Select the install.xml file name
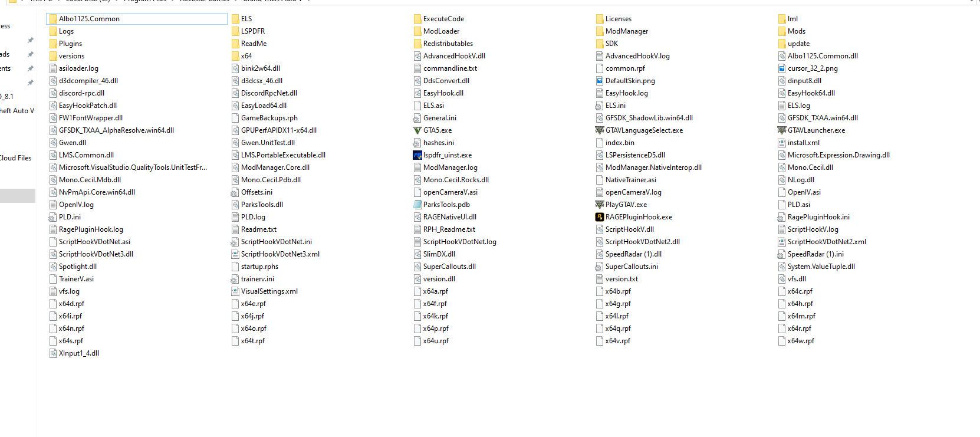Viewport: 980px width, 437px height. pos(804,143)
